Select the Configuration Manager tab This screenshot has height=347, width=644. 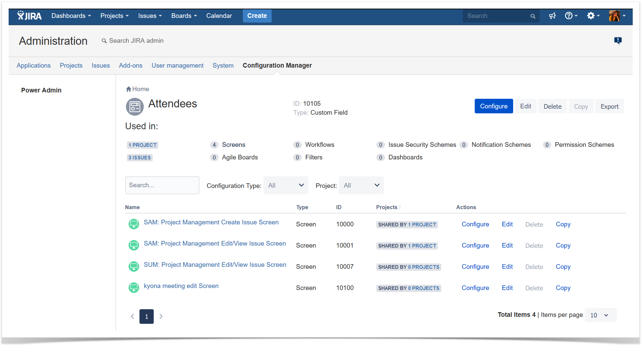point(277,65)
